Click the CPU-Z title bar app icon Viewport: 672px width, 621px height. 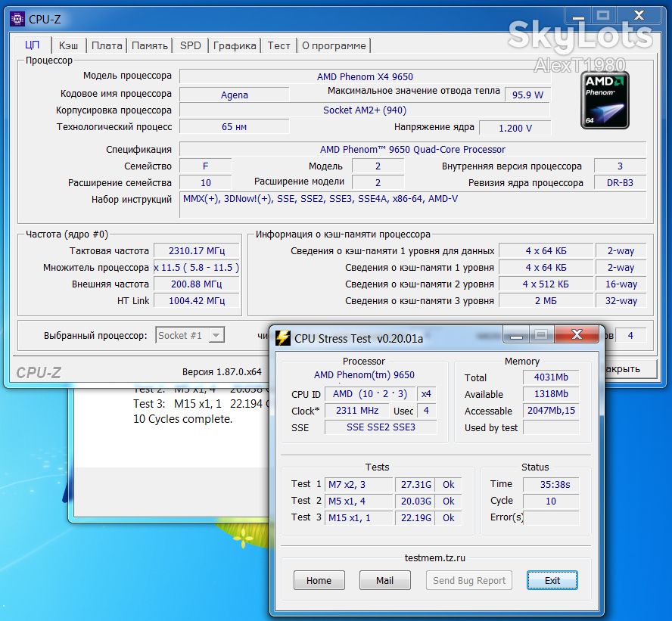(17, 19)
